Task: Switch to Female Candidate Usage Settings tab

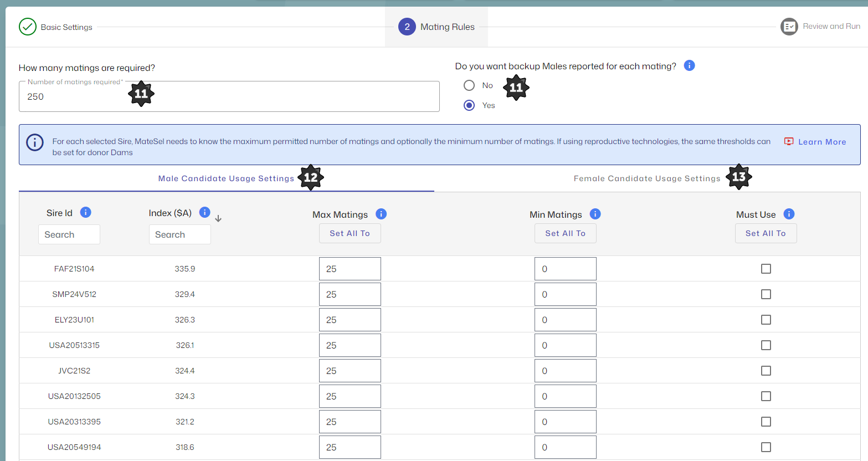Action: click(646, 178)
